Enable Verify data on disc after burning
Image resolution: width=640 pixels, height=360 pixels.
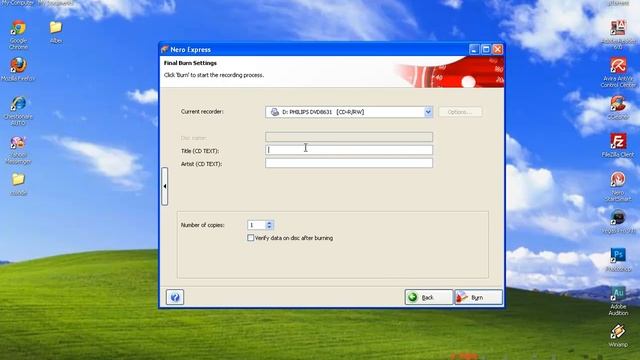pyautogui.click(x=251, y=238)
